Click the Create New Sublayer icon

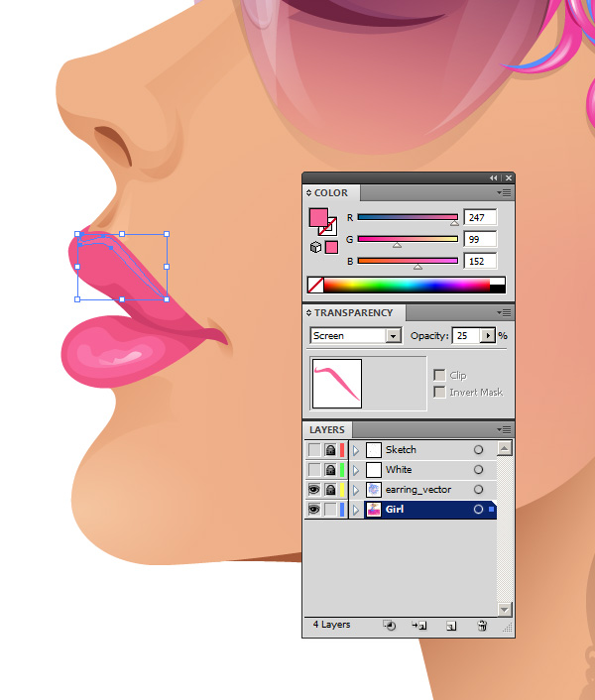[x=418, y=626]
